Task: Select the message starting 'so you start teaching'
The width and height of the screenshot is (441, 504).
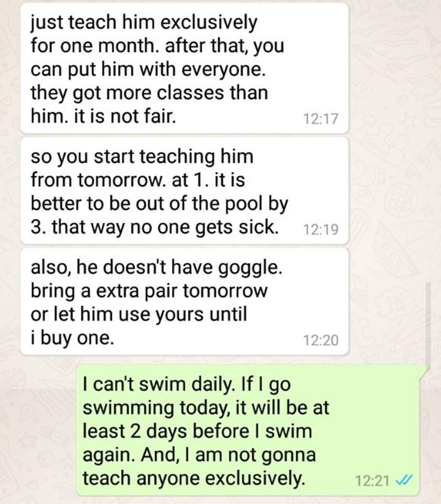Action: [x=185, y=191]
